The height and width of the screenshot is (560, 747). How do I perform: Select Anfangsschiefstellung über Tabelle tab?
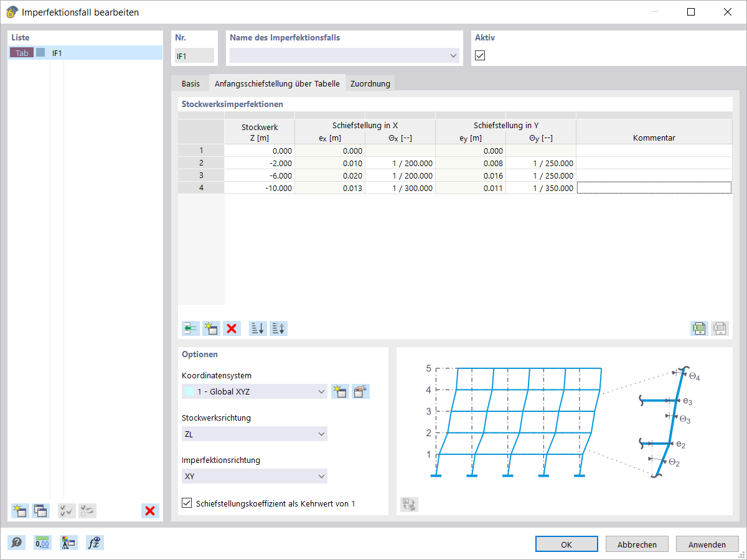click(x=277, y=83)
